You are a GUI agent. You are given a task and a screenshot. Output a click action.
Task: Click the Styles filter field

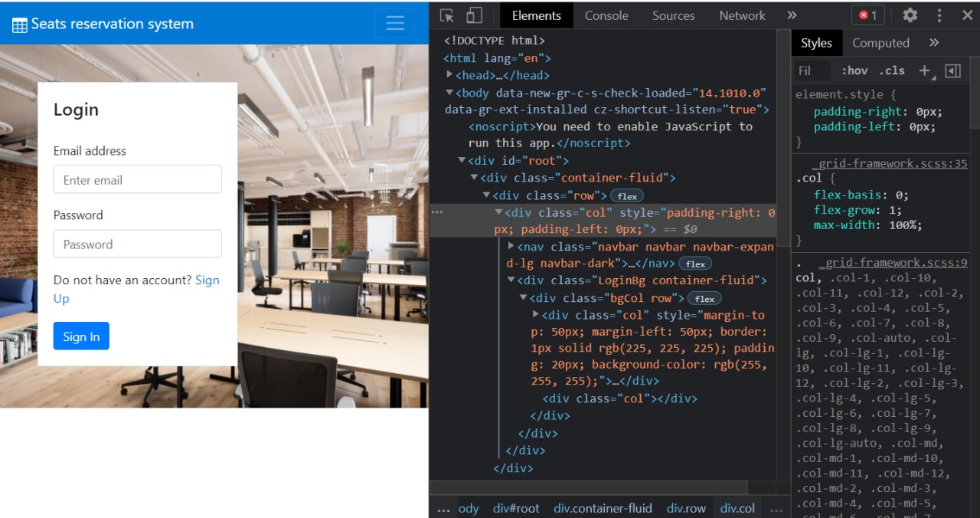813,70
